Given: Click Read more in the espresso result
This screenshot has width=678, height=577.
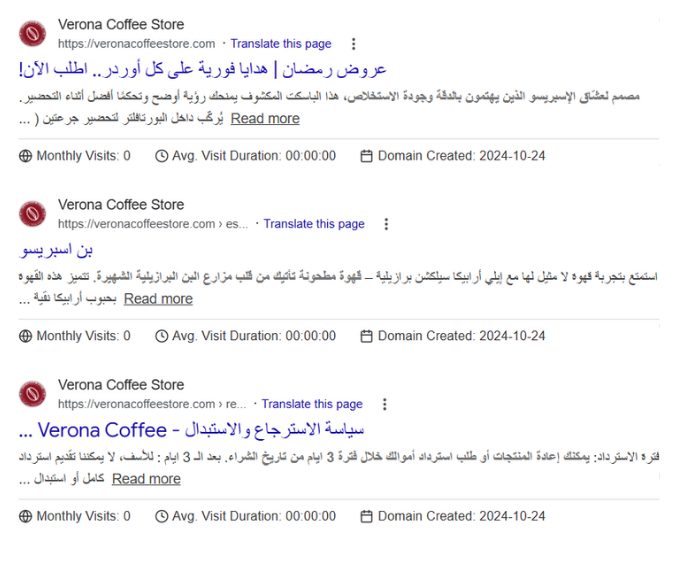Looking at the screenshot, I should 158,299.
